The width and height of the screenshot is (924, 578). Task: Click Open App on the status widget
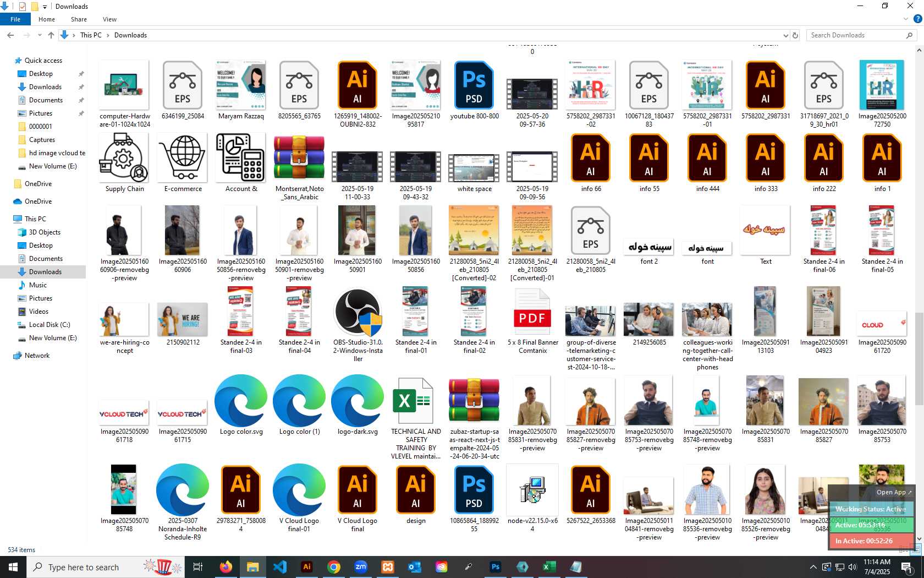coord(894,492)
